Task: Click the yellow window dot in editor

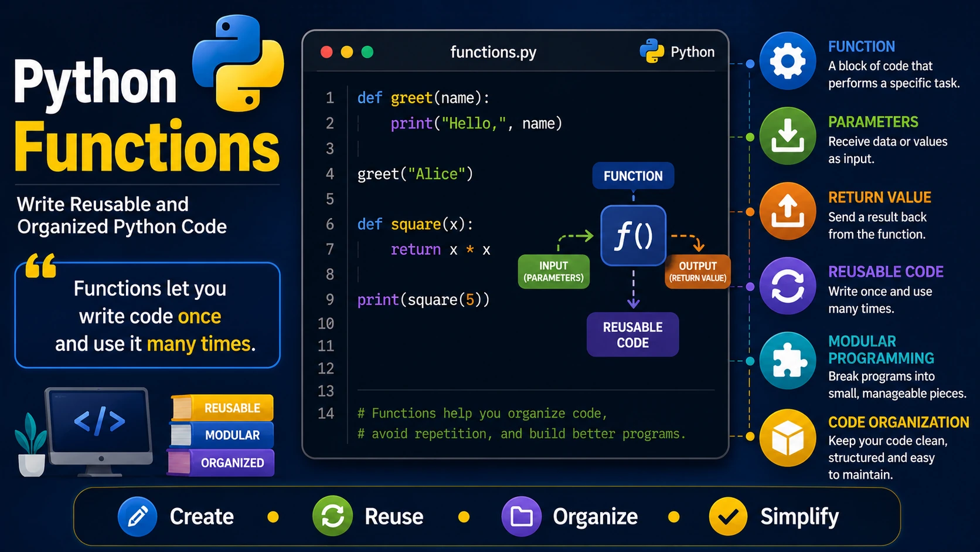Action: tap(347, 52)
